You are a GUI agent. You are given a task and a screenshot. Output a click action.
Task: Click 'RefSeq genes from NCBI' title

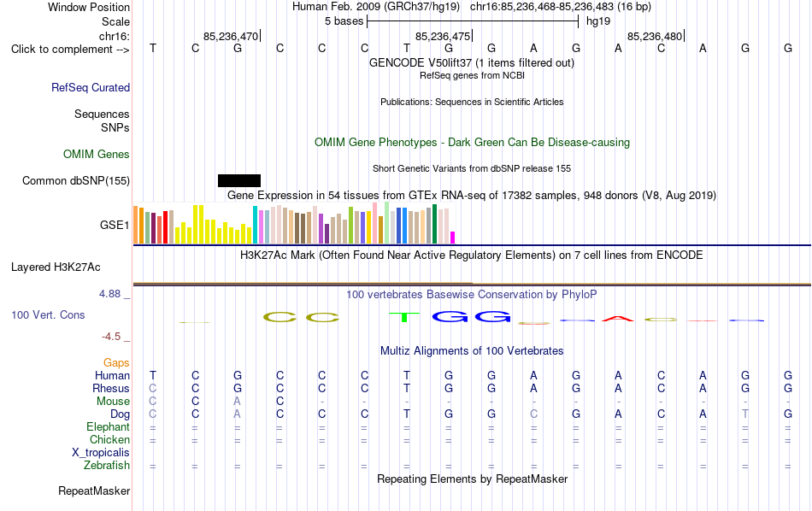pyautogui.click(x=472, y=75)
